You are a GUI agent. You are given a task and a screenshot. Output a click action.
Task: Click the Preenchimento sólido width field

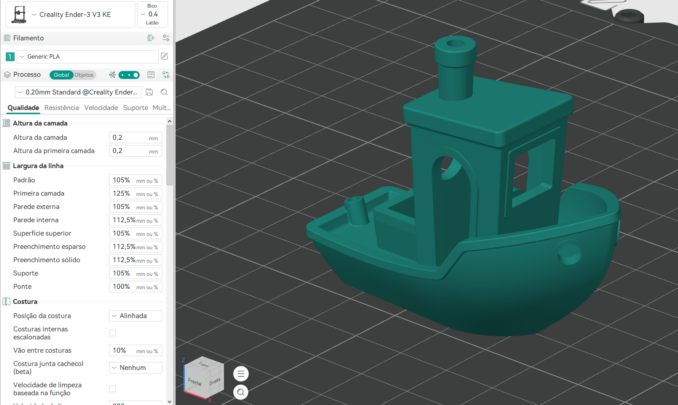tap(135, 260)
